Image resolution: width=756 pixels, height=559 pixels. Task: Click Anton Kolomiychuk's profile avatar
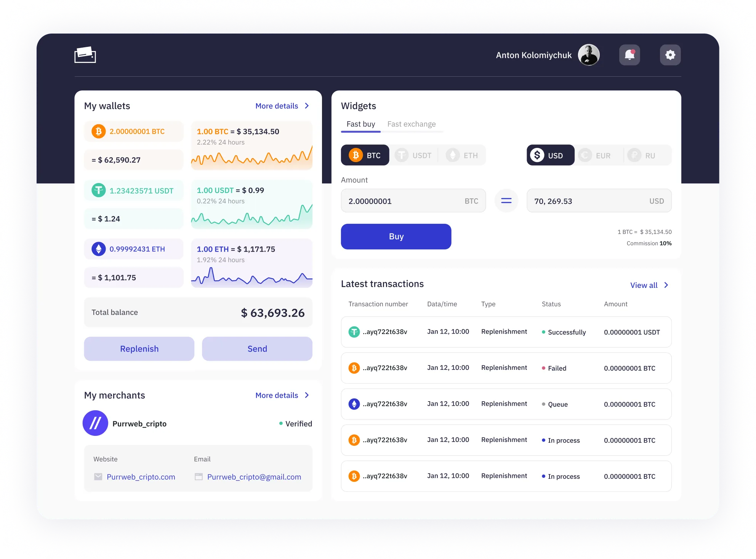589,55
